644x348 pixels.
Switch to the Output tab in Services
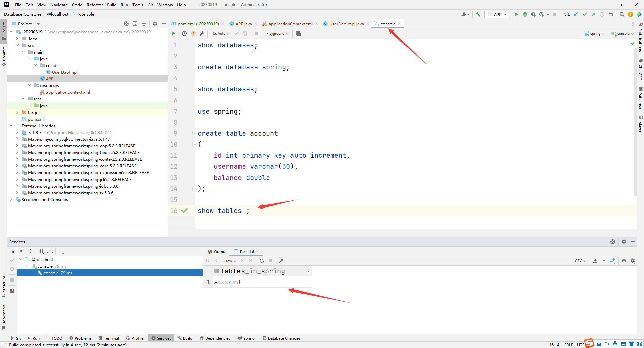(x=220, y=251)
